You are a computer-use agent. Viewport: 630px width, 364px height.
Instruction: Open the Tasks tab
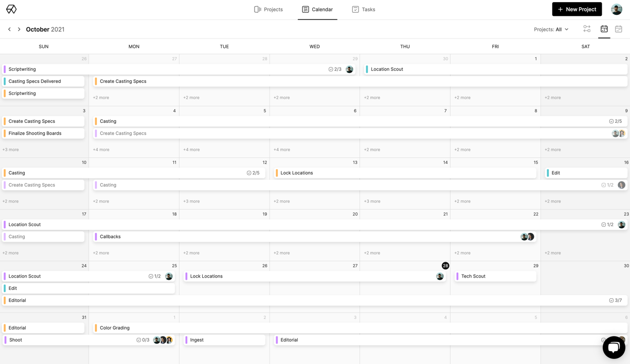(x=363, y=9)
